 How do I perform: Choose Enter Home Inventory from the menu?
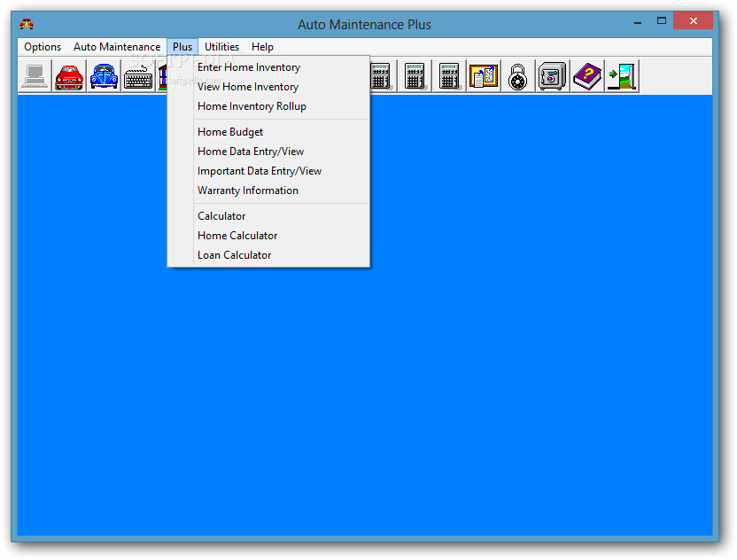pyautogui.click(x=268, y=67)
